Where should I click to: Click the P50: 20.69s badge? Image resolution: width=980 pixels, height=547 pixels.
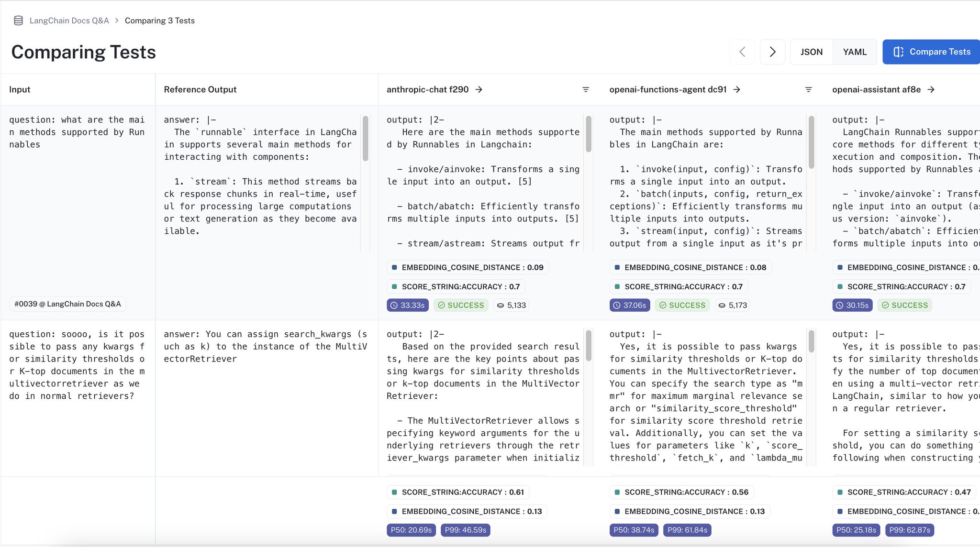(411, 530)
